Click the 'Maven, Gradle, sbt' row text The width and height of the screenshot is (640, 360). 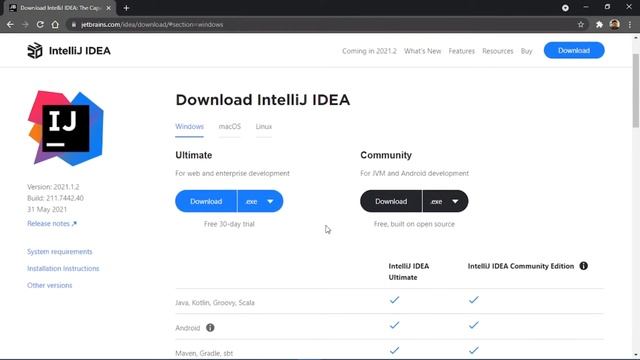point(204,353)
